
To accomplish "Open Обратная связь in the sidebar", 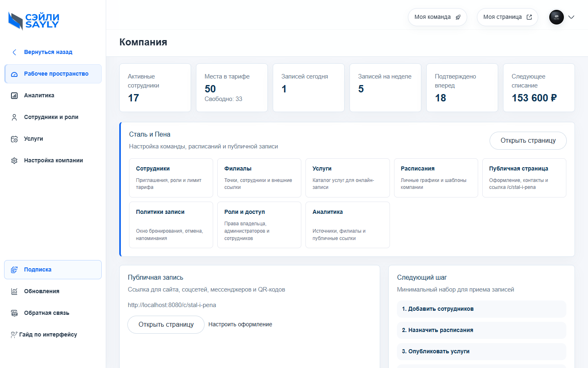I will tap(53, 313).
